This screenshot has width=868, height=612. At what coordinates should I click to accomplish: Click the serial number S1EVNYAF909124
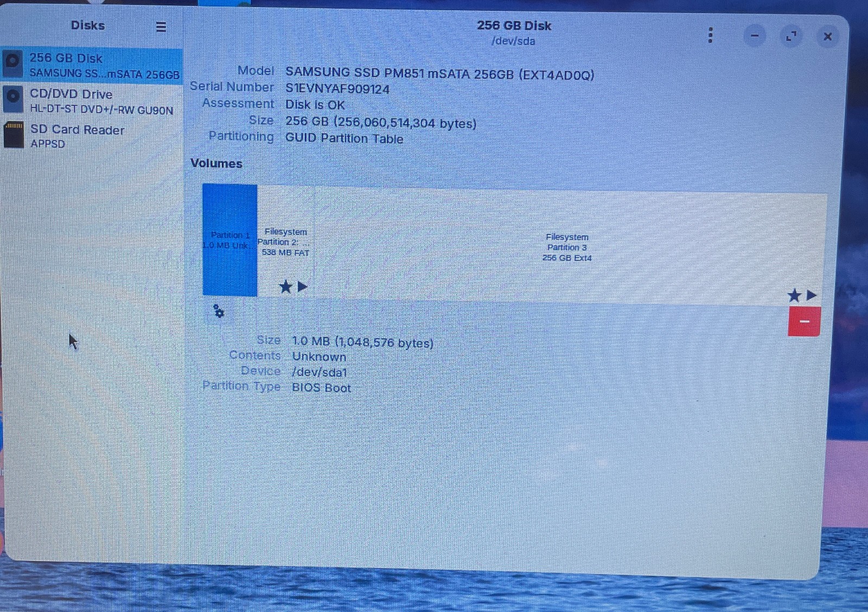coord(337,89)
